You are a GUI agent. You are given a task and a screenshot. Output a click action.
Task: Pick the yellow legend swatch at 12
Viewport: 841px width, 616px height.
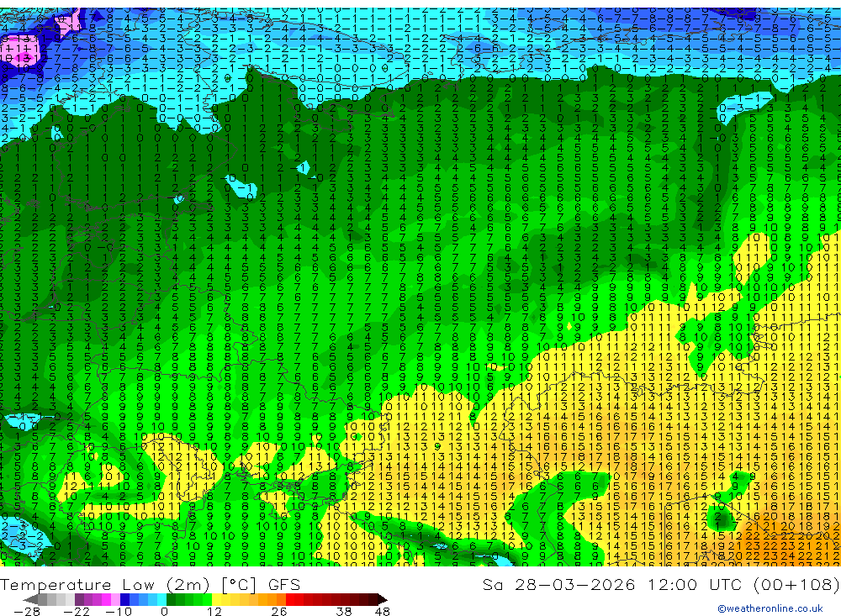216,600
